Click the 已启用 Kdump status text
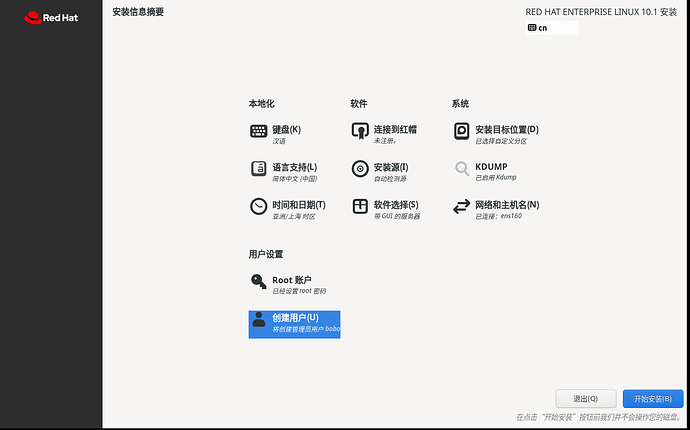Screen dimensions: 690x430 point(495,177)
